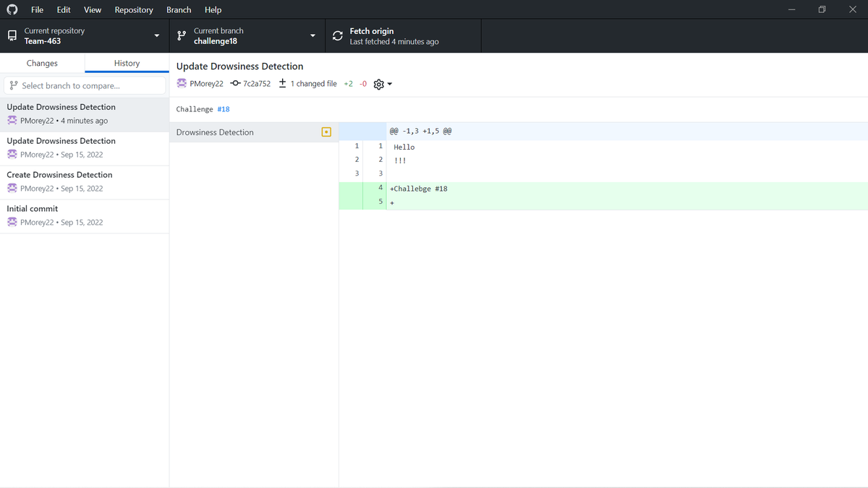Select the Drowsiness Detection file row
Screen dimensions: 868x488
pos(254,132)
